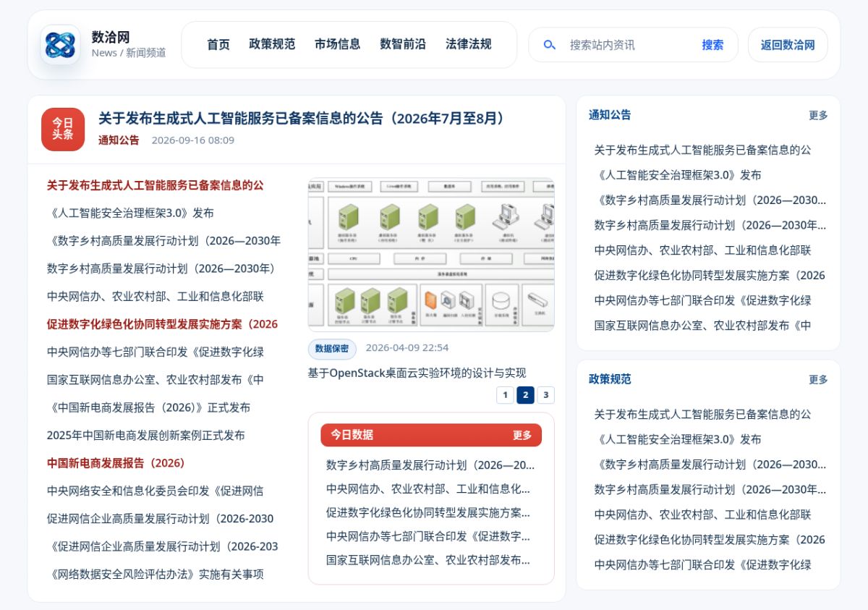
Task: Open 中央网络安全和信息化委员会印发 article
Action: pyautogui.click(x=155, y=491)
